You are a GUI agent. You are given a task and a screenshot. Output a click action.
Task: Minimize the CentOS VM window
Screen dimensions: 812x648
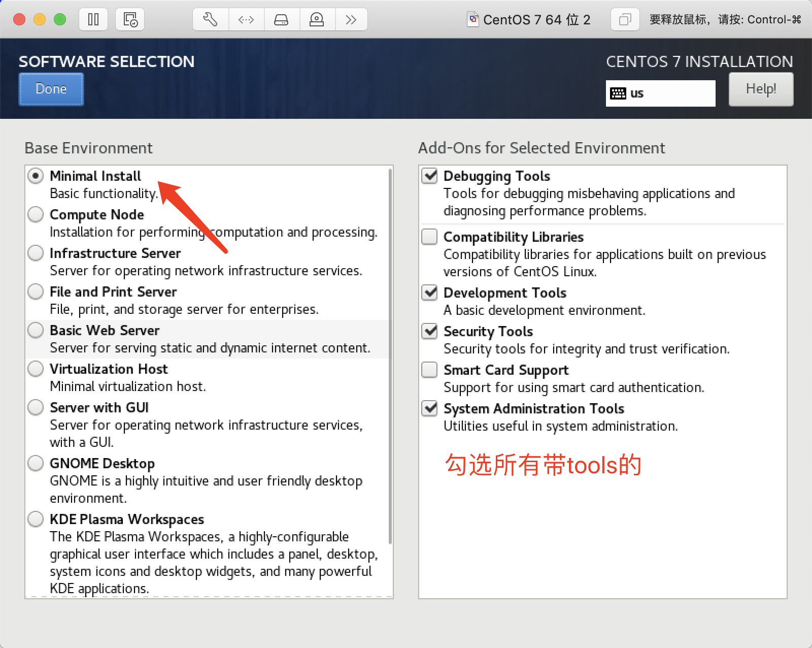point(40,19)
